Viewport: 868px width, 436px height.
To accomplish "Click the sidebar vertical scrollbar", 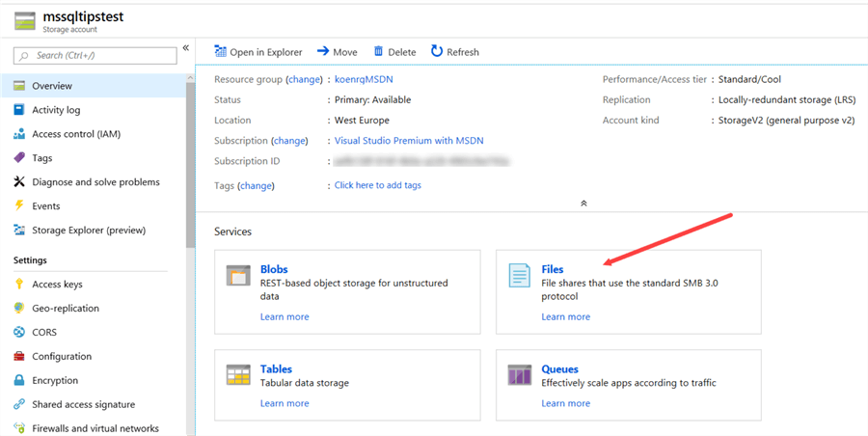I will [190, 166].
